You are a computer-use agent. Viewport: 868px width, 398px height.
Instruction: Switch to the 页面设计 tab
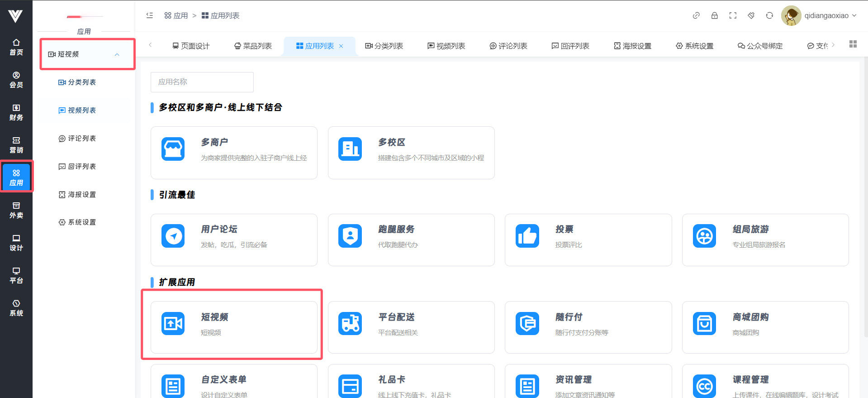coord(191,46)
